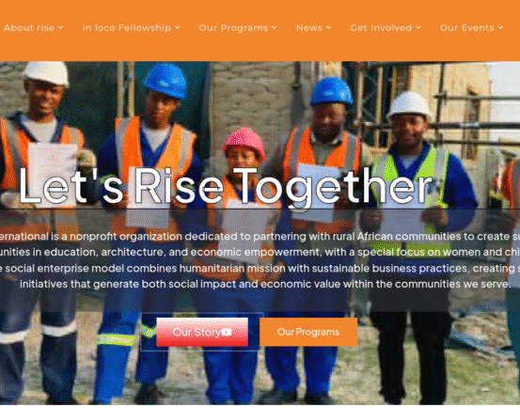The height and width of the screenshot is (420, 520).
Task: Expand the Our Programs menu chevron
Action: click(275, 27)
